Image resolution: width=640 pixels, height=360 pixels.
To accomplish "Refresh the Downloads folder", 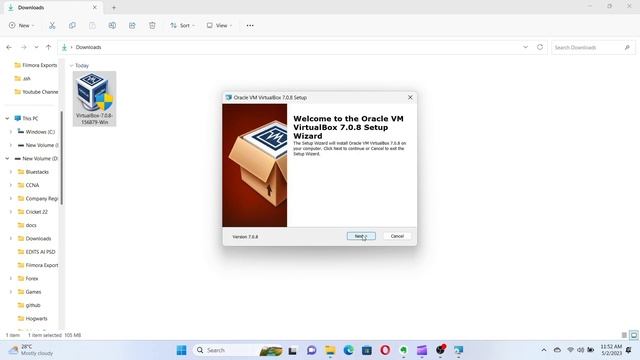I will tap(540, 47).
